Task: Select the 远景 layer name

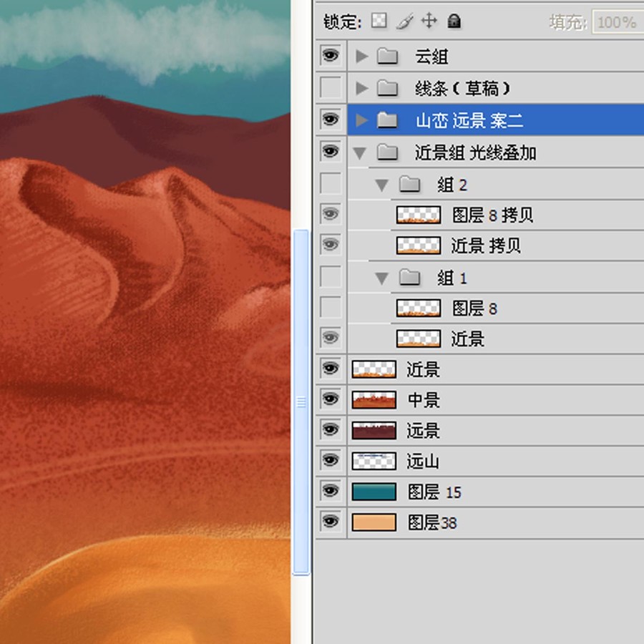Action: (424, 431)
